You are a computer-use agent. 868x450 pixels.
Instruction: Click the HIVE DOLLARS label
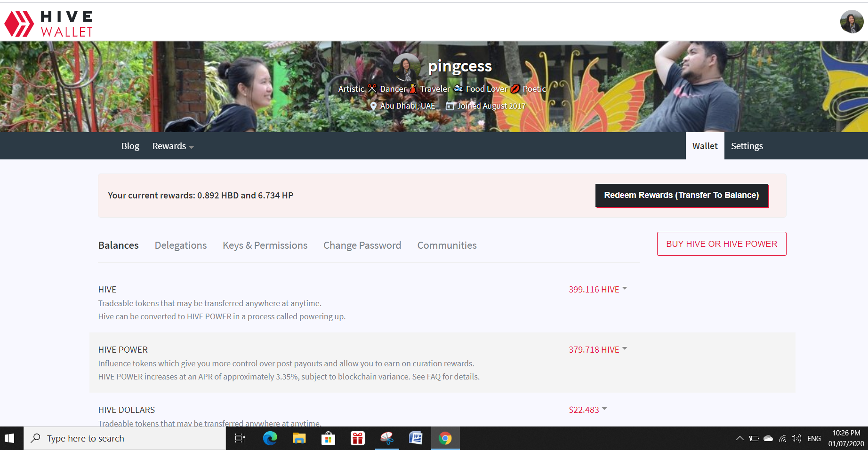127,410
